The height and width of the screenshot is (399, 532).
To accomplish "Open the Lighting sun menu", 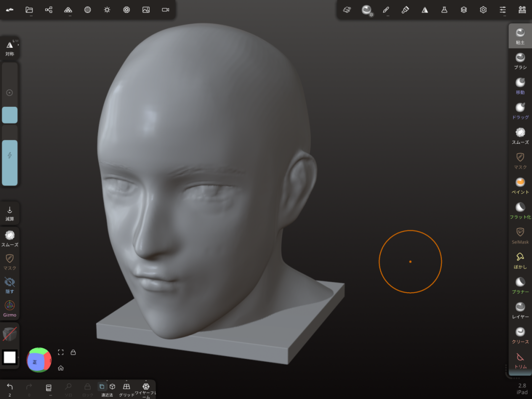I will click(x=107, y=10).
